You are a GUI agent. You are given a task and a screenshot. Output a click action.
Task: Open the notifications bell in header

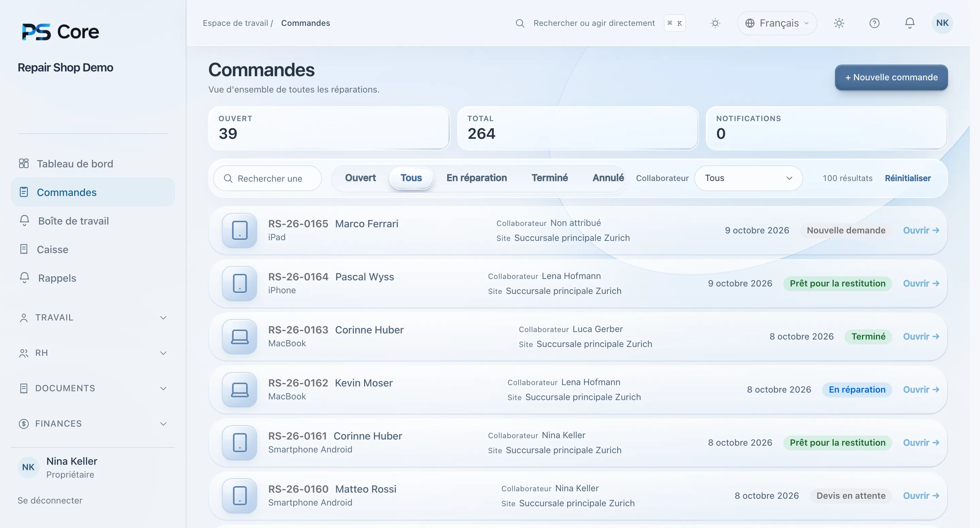coord(910,23)
